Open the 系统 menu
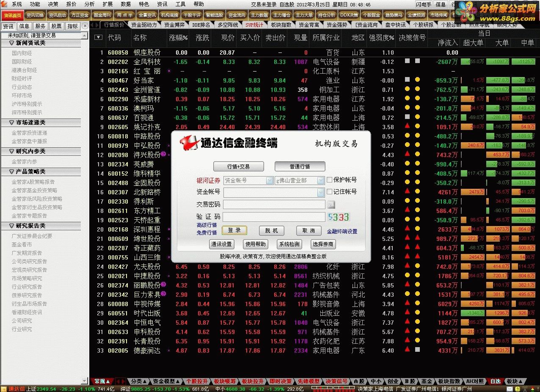This screenshot has height=392, width=540. point(17,4)
